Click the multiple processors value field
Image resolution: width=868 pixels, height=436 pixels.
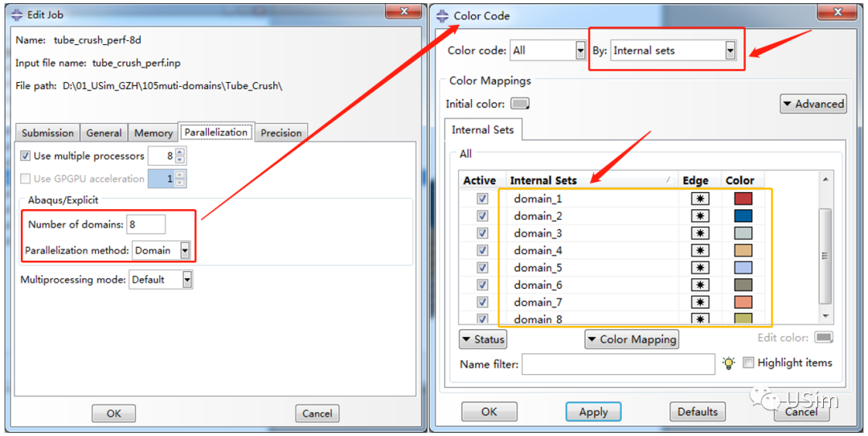[x=161, y=156]
